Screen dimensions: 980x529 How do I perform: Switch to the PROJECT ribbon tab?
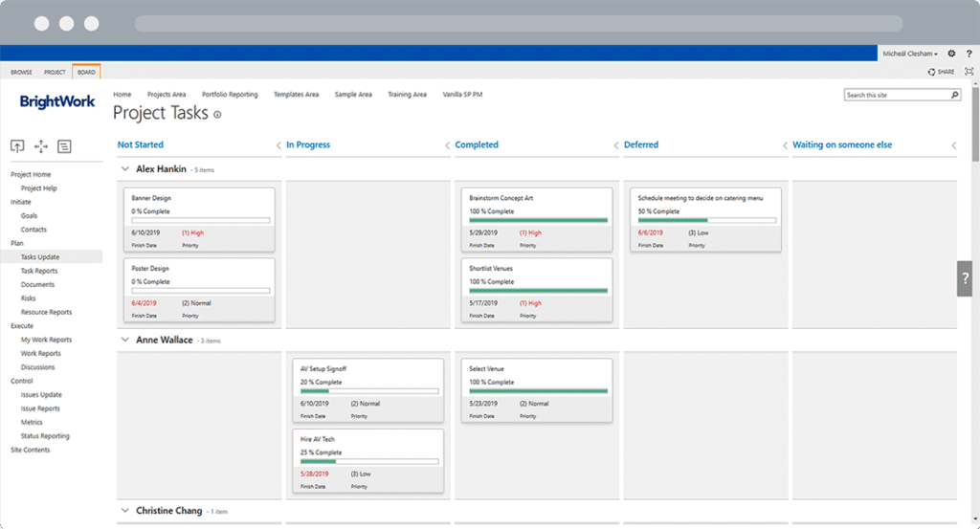point(55,72)
